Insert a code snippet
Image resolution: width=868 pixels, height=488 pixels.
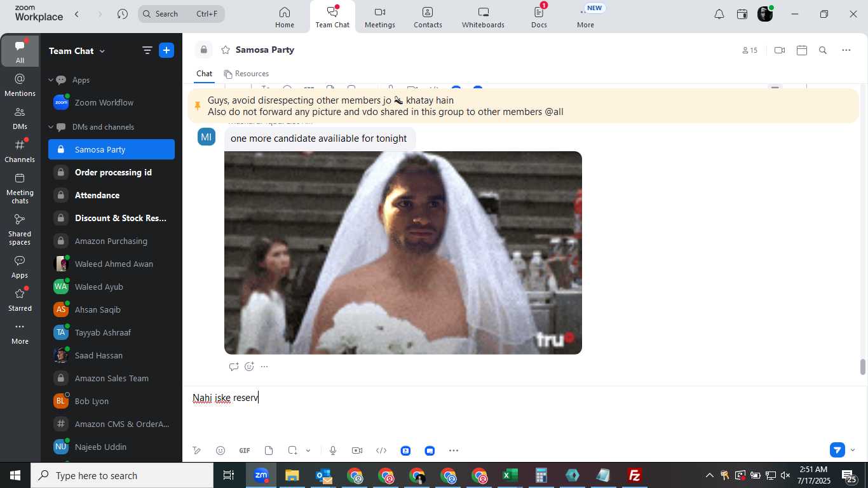[381, 451]
